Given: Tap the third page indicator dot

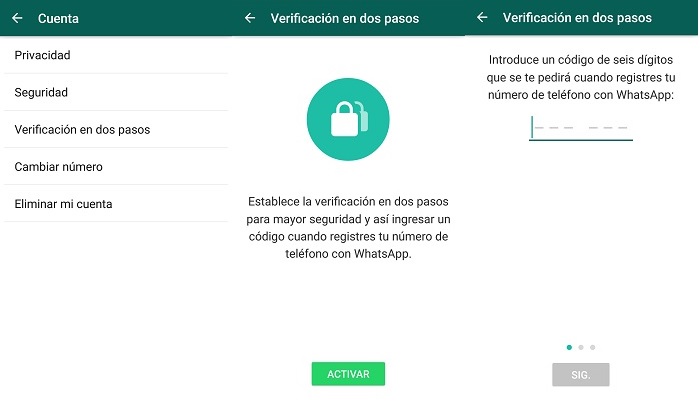Looking at the screenshot, I should click(592, 347).
